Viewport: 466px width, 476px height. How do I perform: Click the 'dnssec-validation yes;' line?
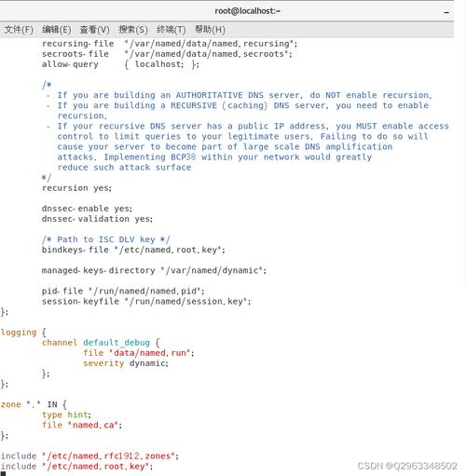click(97, 219)
